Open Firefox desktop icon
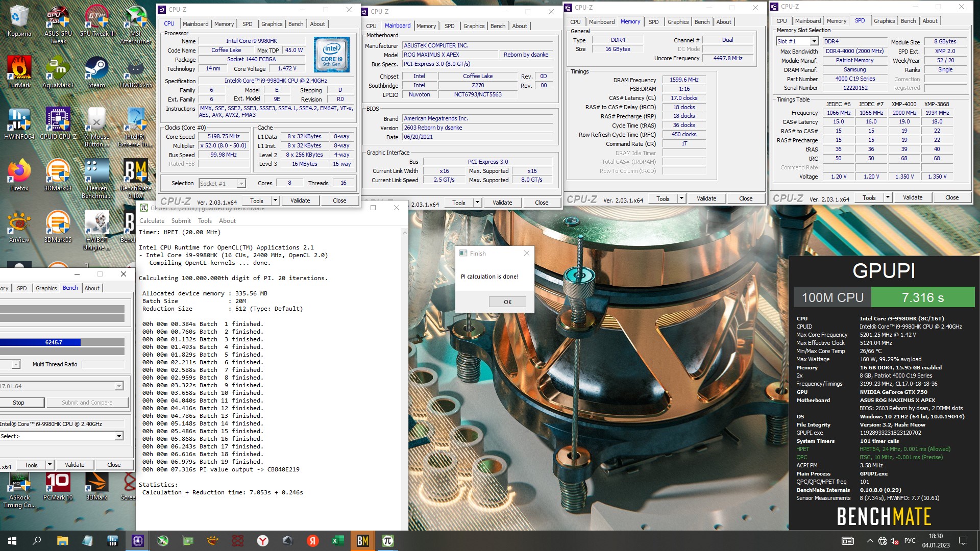This screenshot has width=980, height=551. coord(19,176)
